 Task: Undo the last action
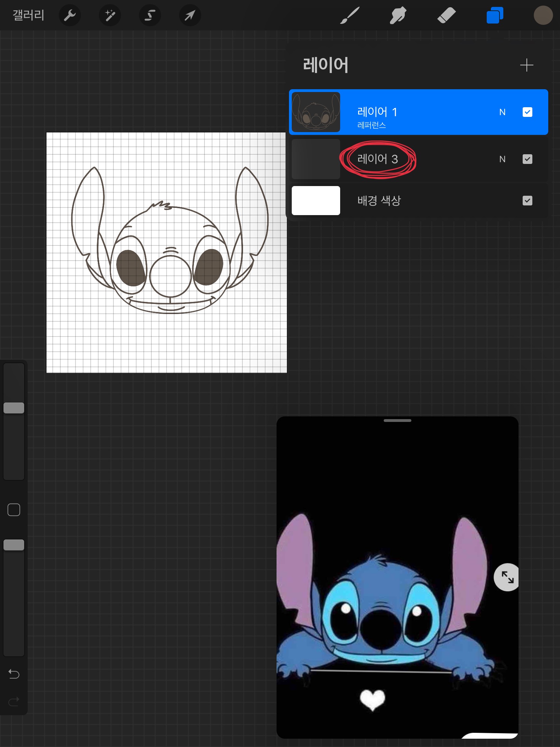(x=14, y=674)
